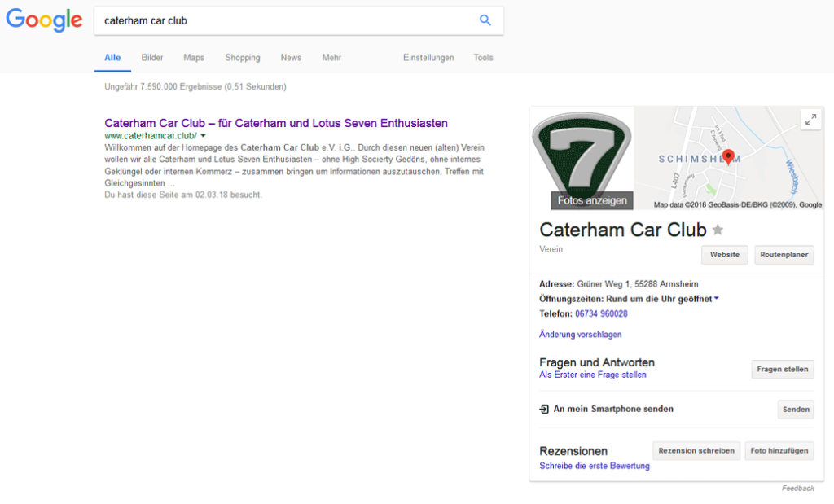Click the Routenplaner button
Image resolution: width=834 pixels, height=504 pixels.
[784, 255]
